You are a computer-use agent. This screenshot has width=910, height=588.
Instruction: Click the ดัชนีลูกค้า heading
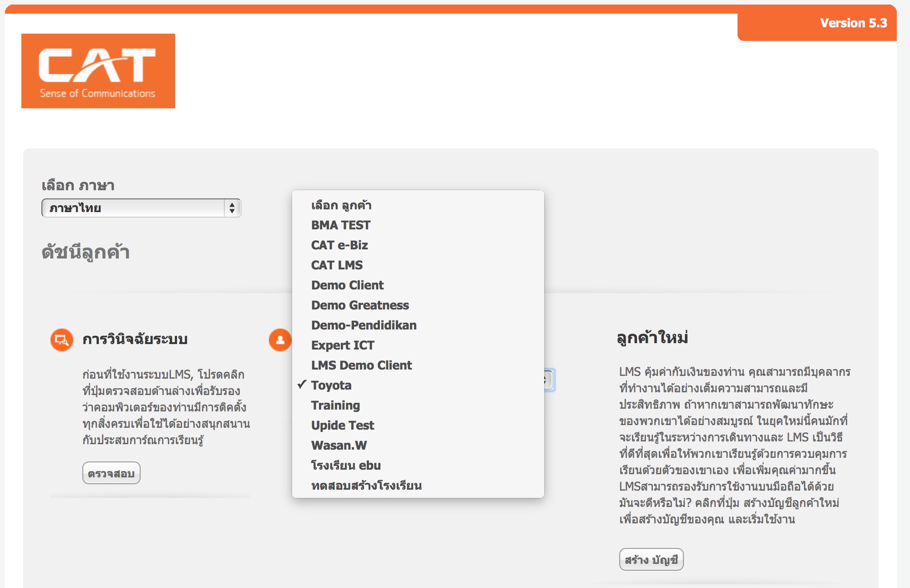[86, 252]
